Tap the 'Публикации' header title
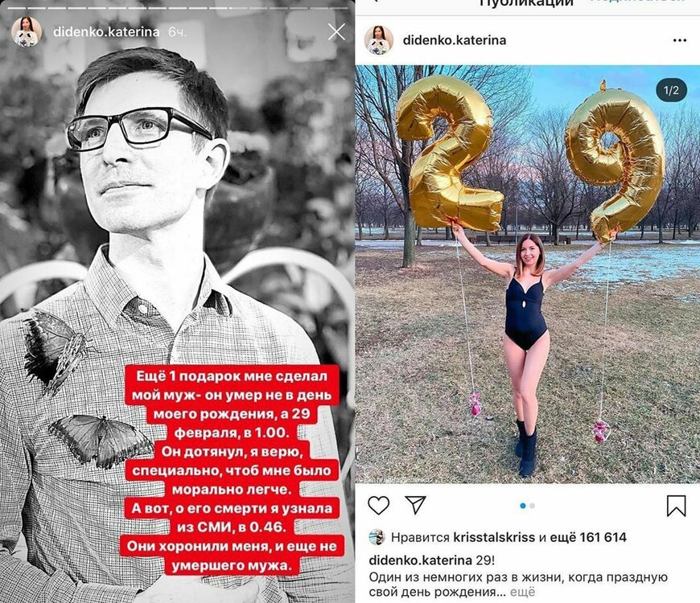Image resolution: width=700 pixels, height=603 pixels. [526, 3]
